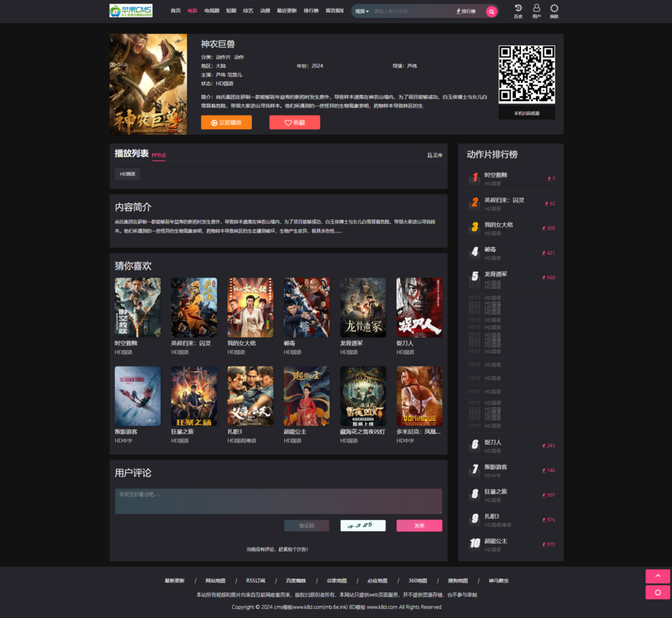Open 我的女大佬 poster thumbnail
Screen dimensions: 672x618
(250, 307)
